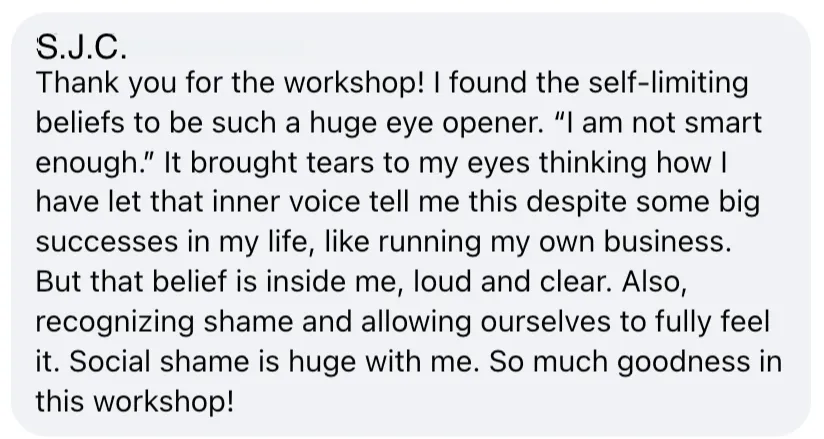Click the quote "I am not smart"
Viewport: 824px width, 439px height.
(x=661, y=122)
